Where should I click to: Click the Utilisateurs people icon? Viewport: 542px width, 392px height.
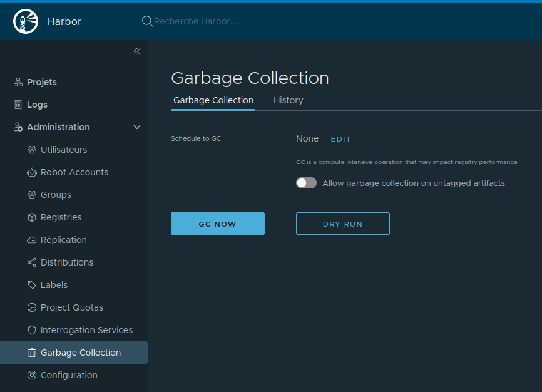point(32,150)
